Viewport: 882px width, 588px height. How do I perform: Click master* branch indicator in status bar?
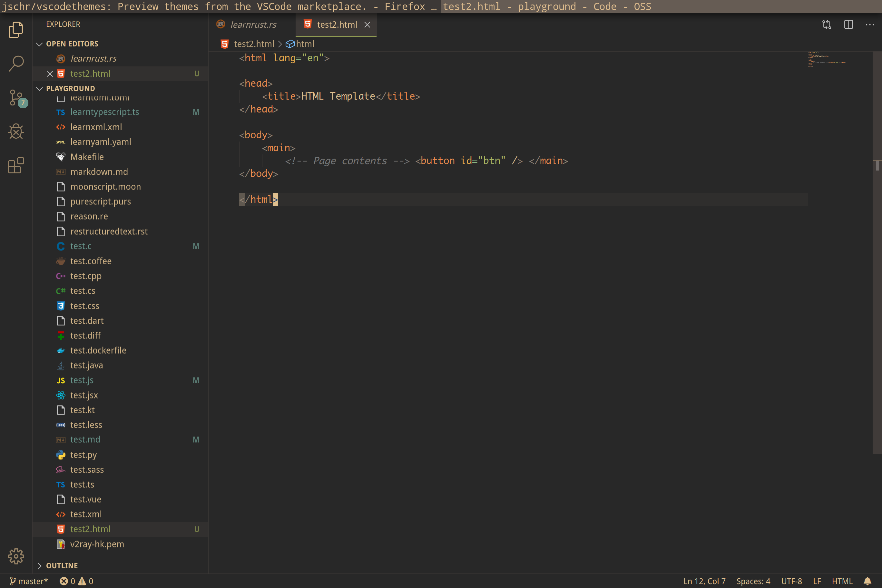pyautogui.click(x=29, y=581)
